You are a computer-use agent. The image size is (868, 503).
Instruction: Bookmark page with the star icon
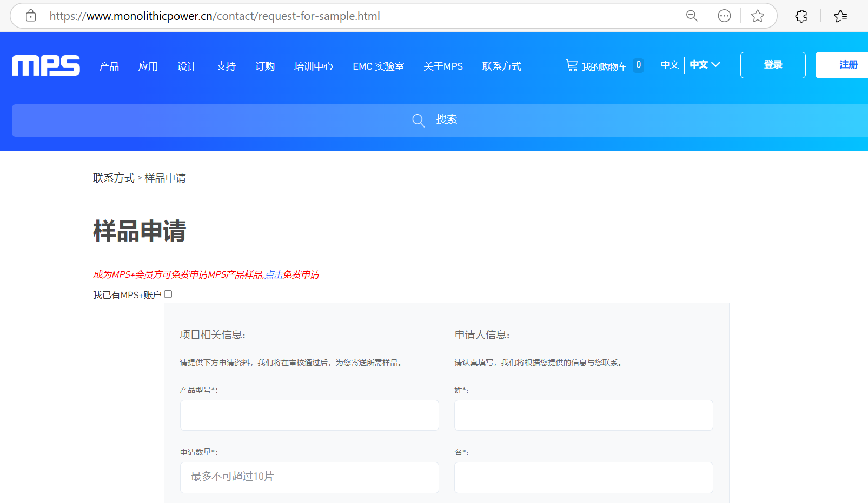click(758, 16)
